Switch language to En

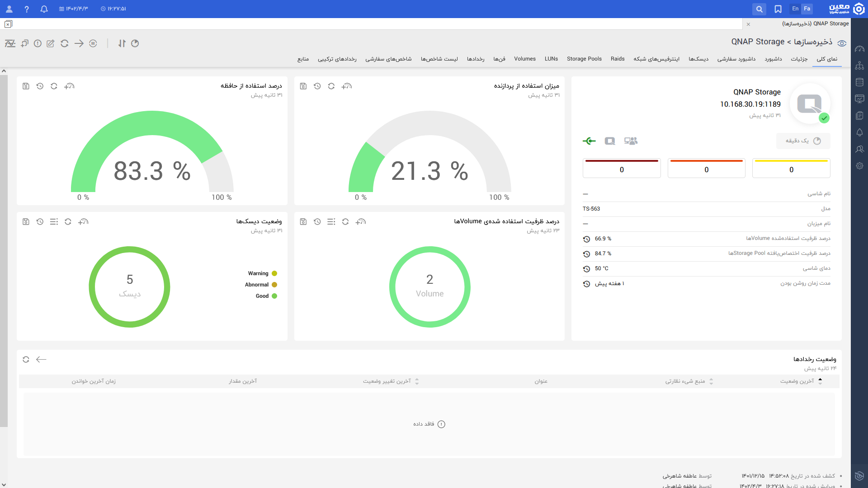point(795,9)
